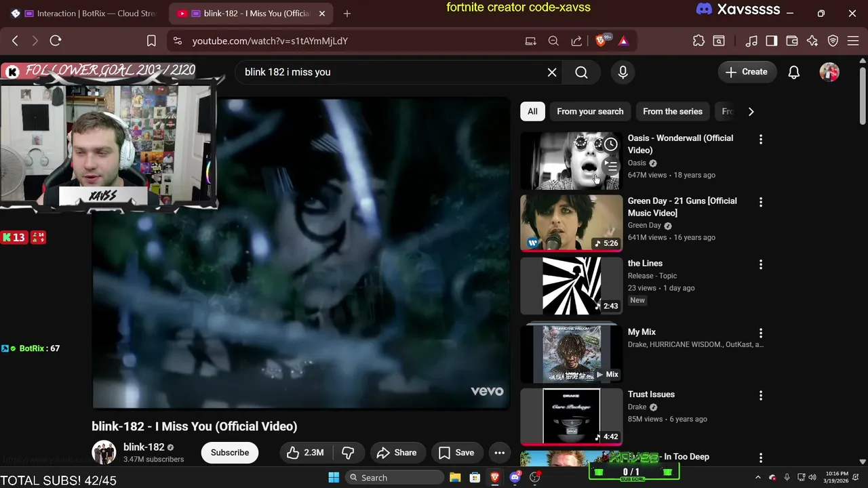The width and height of the screenshot is (868, 488).
Task: Go back with the browser back arrow
Action: point(15,41)
